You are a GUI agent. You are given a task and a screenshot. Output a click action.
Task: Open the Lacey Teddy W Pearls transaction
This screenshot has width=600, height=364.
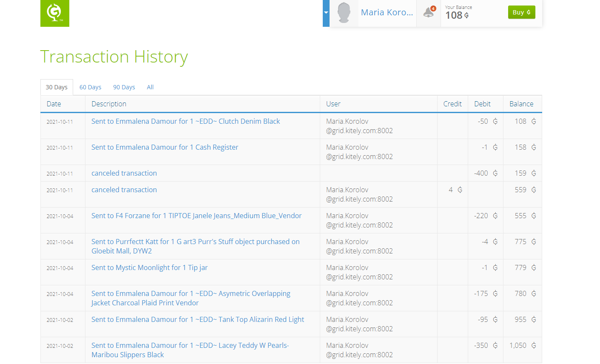click(190, 350)
